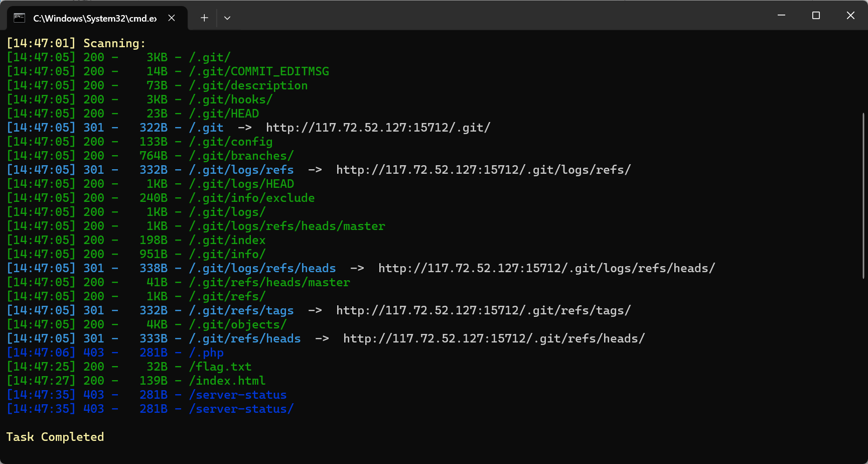Click the /index.html entry
The height and width of the screenshot is (464, 868).
click(227, 381)
